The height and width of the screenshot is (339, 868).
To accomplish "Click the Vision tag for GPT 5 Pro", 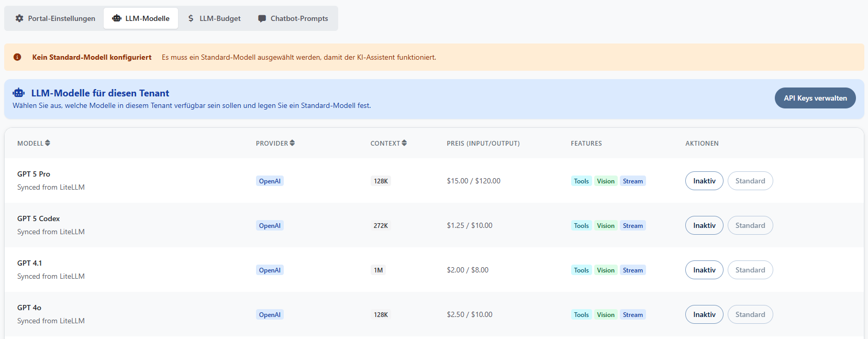I will (x=606, y=181).
